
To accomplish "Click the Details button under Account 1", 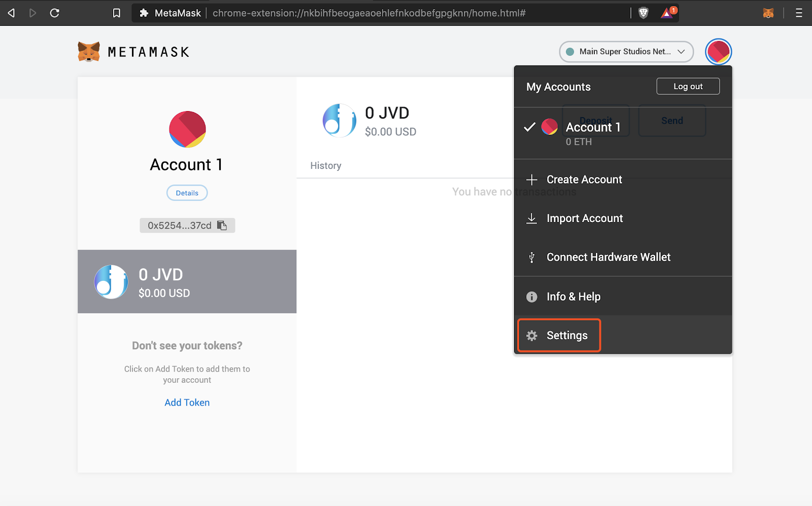I will (x=187, y=193).
